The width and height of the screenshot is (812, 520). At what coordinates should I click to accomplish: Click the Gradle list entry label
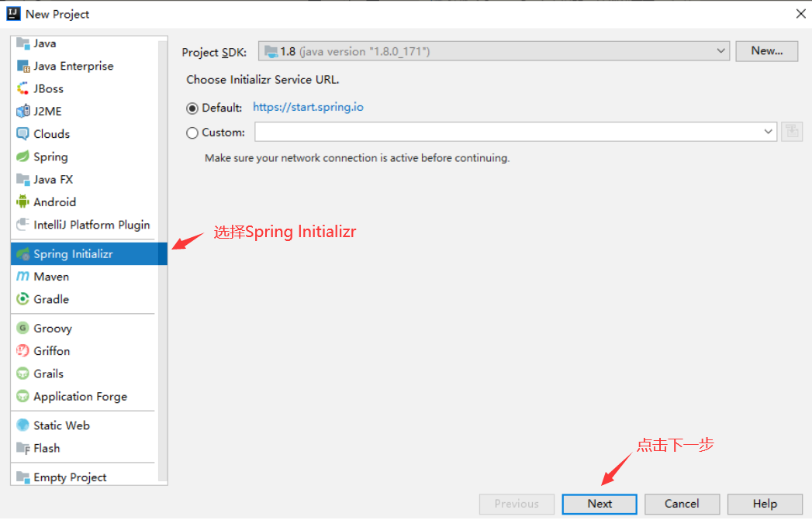51,300
